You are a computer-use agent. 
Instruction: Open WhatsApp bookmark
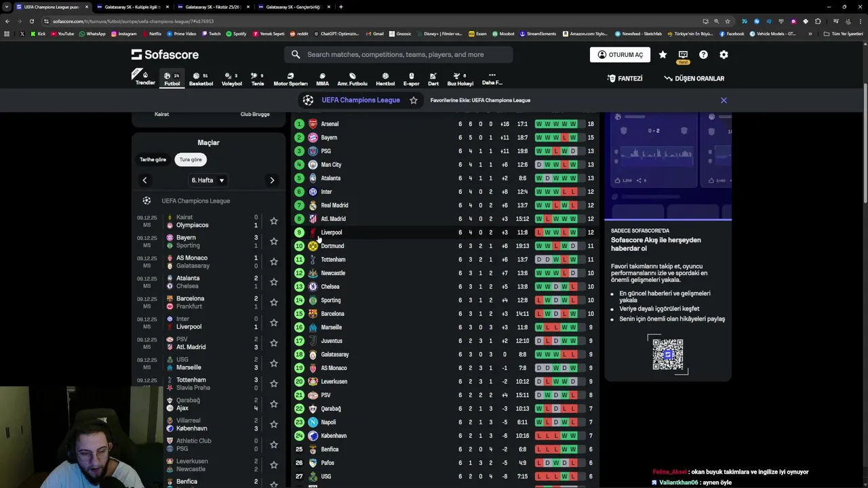[x=92, y=34]
